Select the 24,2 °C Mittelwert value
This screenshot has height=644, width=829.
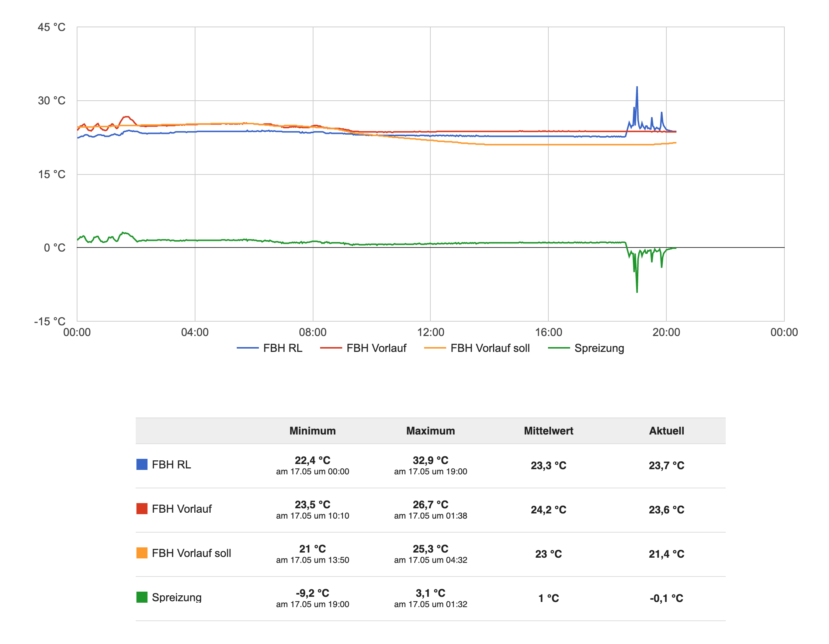point(548,510)
